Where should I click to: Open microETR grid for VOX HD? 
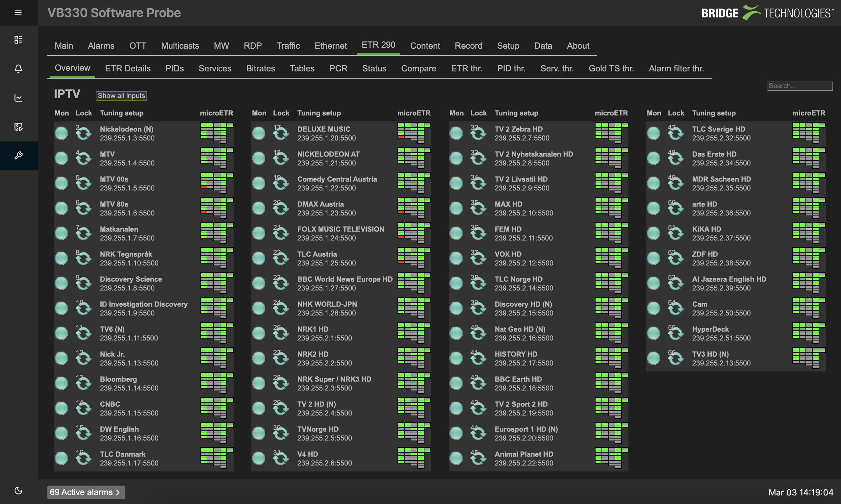[x=611, y=258]
